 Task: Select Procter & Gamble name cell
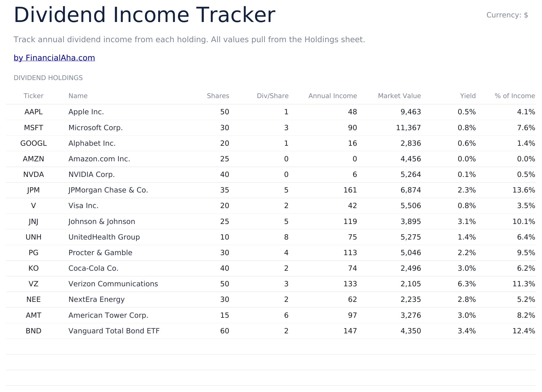(100, 253)
